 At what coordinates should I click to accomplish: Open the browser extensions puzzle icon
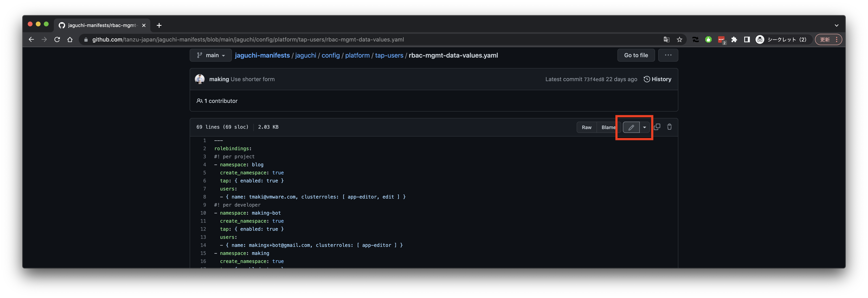click(x=734, y=39)
